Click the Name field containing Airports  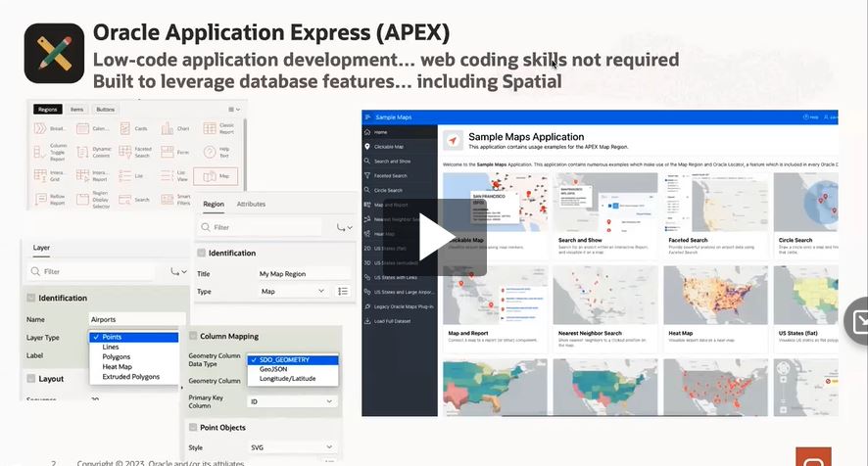point(137,319)
